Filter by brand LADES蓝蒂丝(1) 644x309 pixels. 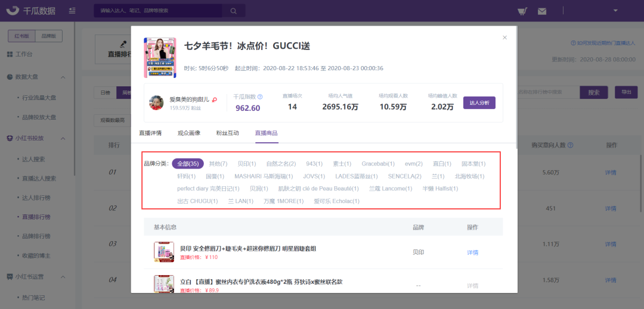click(357, 177)
